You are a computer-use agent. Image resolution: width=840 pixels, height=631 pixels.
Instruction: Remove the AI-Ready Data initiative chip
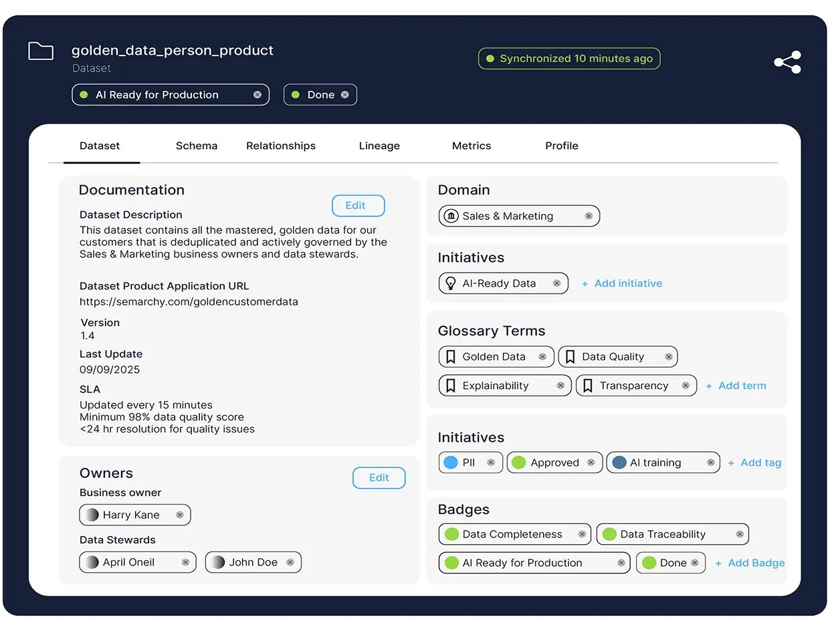[556, 283]
